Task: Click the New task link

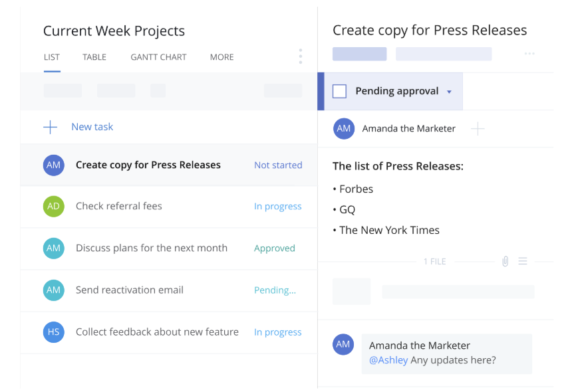Action: coord(92,127)
